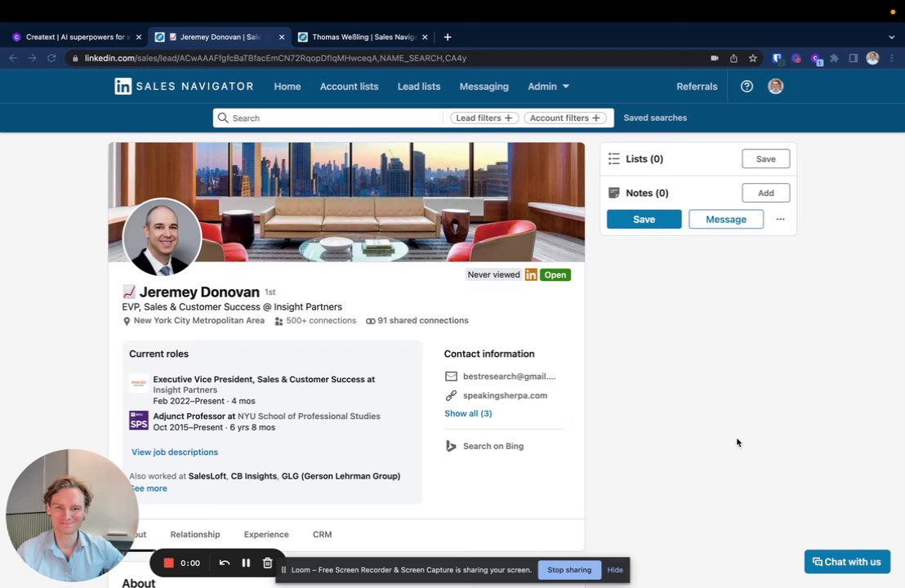This screenshot has width=905, height=588.
Task: Open Saved searches link
Action: click(655, 118)
